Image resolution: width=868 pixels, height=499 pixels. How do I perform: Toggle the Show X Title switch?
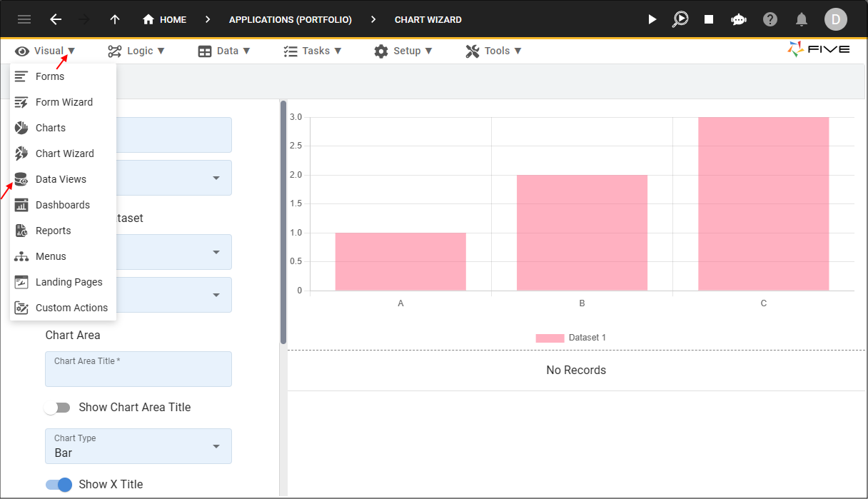[59, 485]
